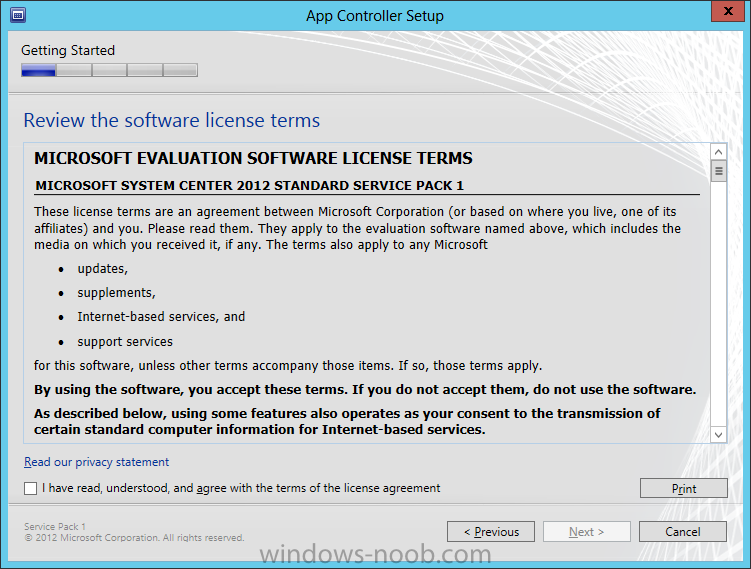
Task: Click the App Controller Setup title bar icon
Action: pos(18,15)
